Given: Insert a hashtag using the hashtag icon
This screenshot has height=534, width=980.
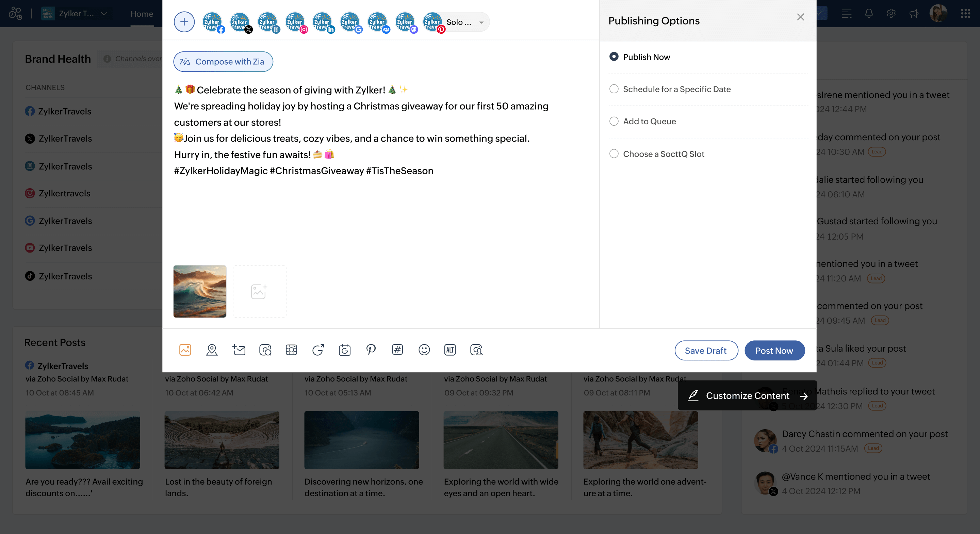Looking at the screenshot, I should [397, 350].
